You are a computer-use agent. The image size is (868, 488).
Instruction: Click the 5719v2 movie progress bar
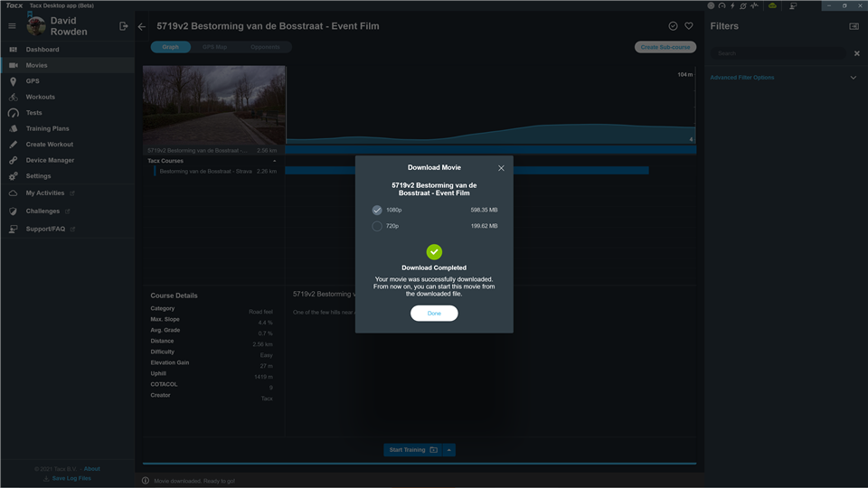490,150
